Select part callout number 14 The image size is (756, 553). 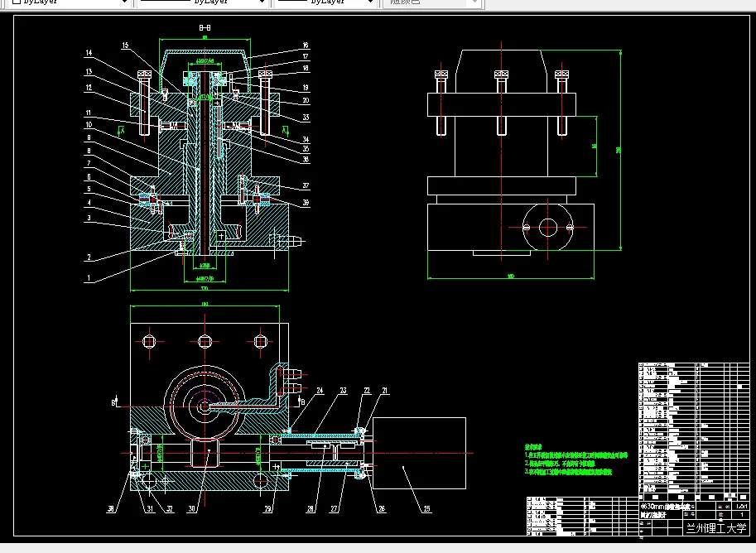tap(89, 52)
